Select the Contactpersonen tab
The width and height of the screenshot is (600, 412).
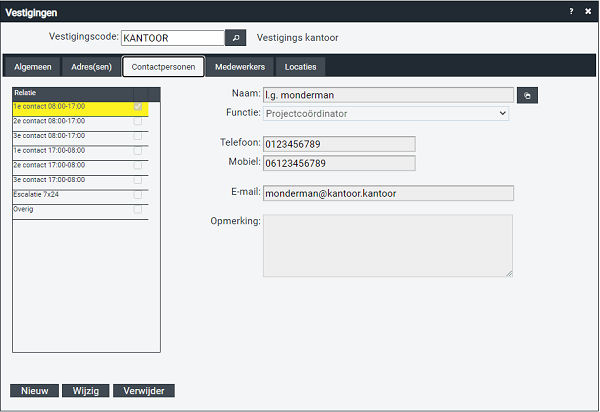(x=163, y=67)
